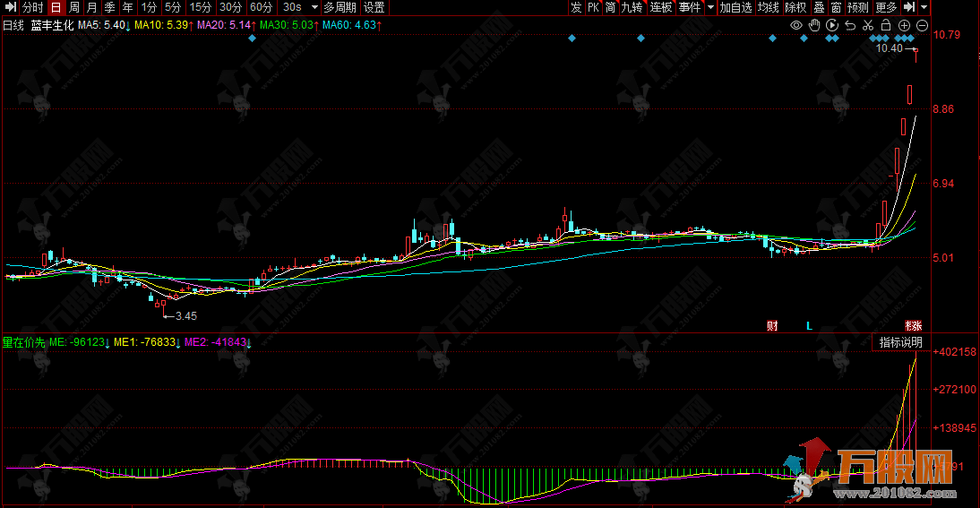Click the 加自选 add-to-watchlist button

[x=735, y=7]
